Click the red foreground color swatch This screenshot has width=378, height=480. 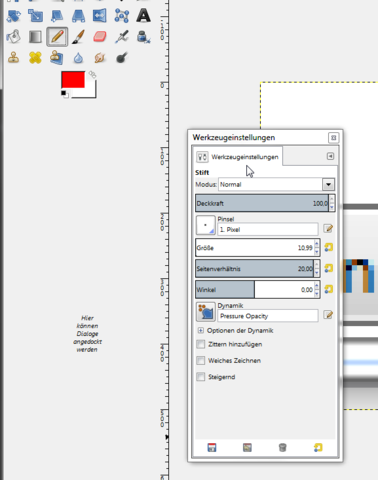(73, 80)
